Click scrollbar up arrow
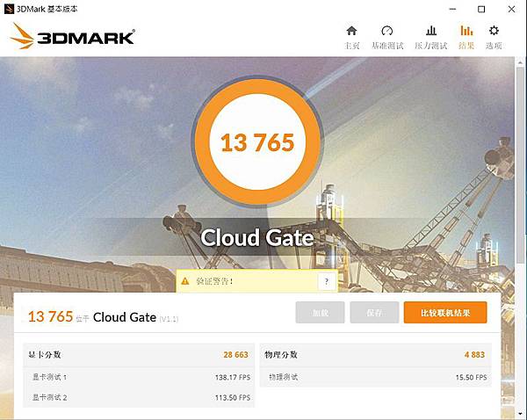Image resolution: width=527 pixels, height=420 pixels. point(521,62)
